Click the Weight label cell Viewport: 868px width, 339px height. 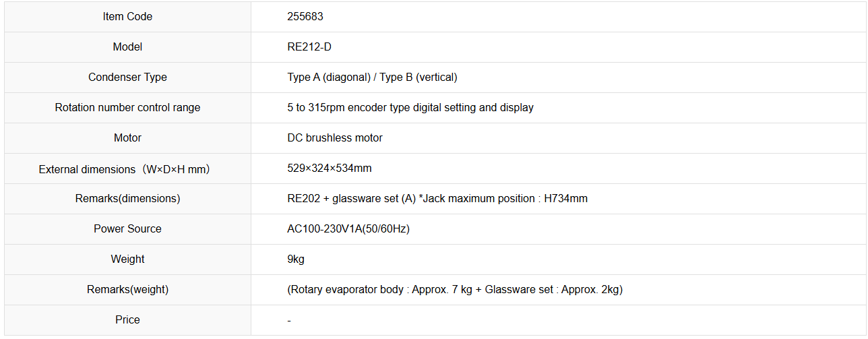click(127, 259)
